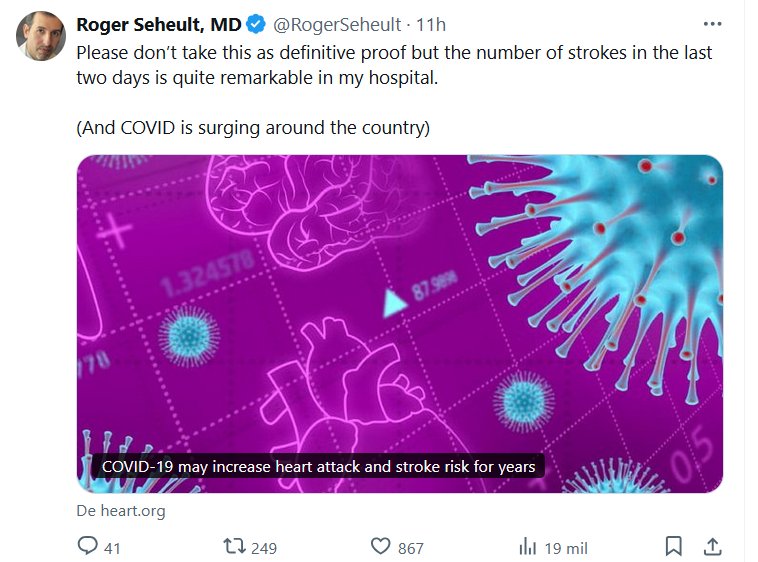Viewport: 758px width, 562px height.
Task: Open the purple COVID heart article image
Action: pyautogui.click(x=400, y=300)
